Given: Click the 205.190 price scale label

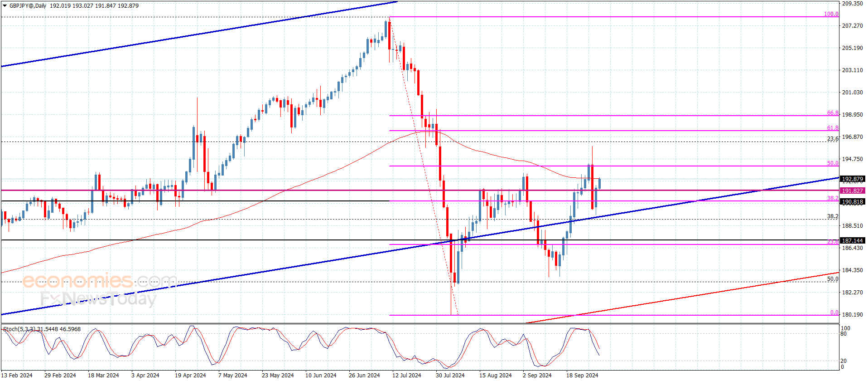Looking at the screenshot, I should 852,48.
